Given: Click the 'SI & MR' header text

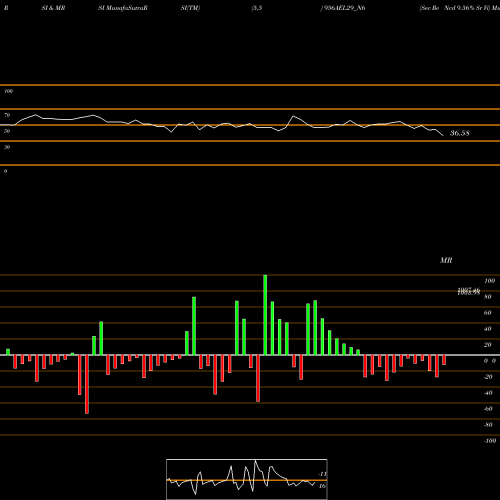Looking at the screenshot, I should (53, 8).
